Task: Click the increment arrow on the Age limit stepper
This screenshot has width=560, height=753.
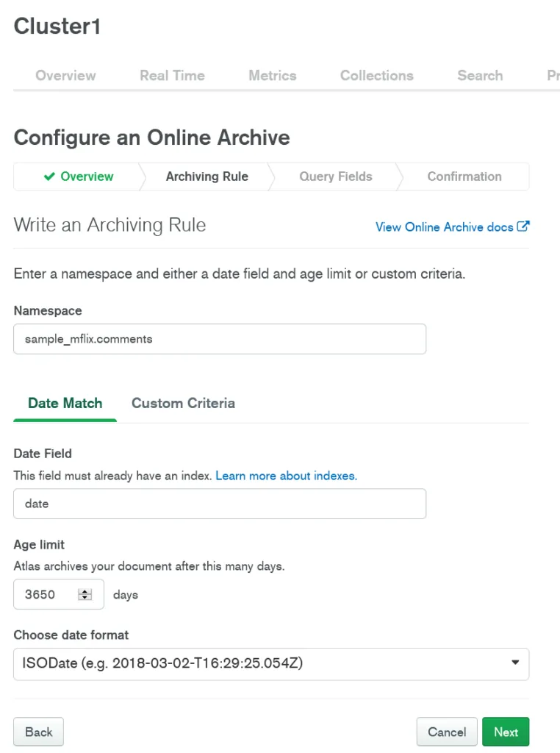Action: 85,591
